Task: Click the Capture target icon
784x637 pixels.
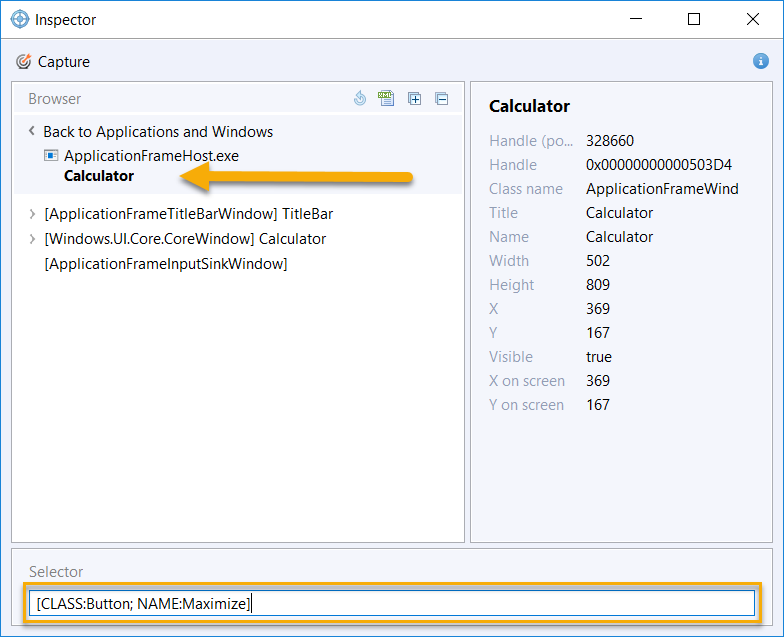Action: tap(23, 62)
